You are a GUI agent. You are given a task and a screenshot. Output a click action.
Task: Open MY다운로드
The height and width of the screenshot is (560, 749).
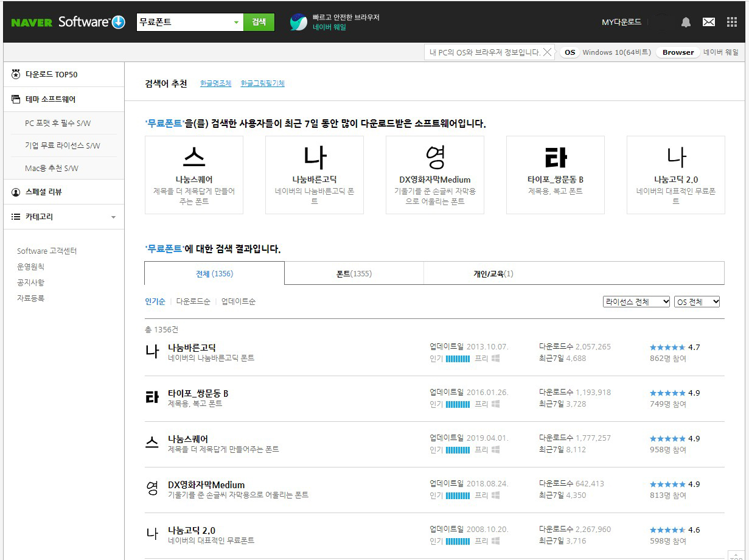[x=621, y=22]
